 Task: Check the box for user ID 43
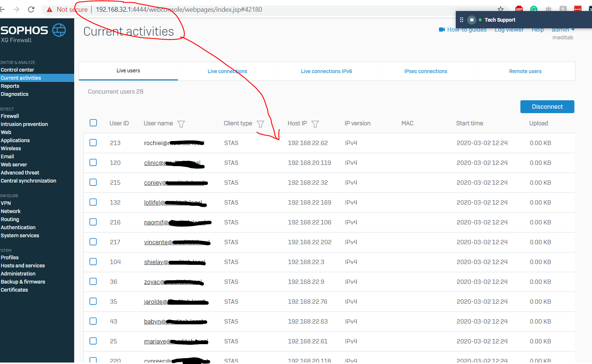click(93, 321)
